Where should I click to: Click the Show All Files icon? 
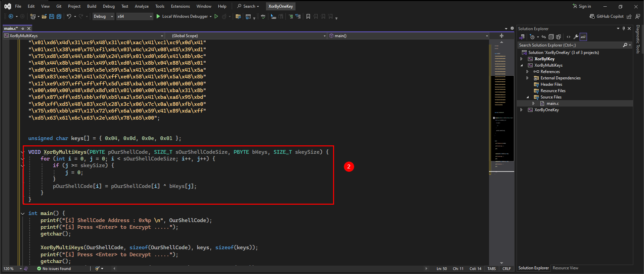pyautogui.click(x=558, y=37)
